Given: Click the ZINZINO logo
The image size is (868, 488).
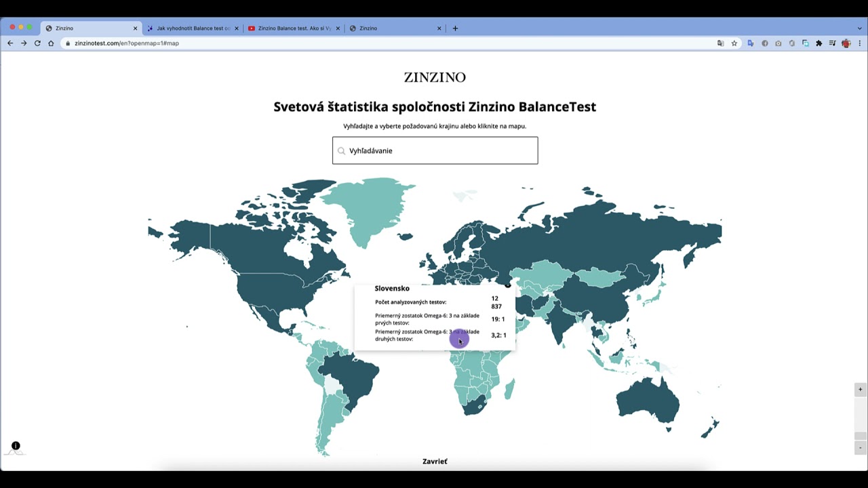Looking at the screenshot, I should click(435, 77).
